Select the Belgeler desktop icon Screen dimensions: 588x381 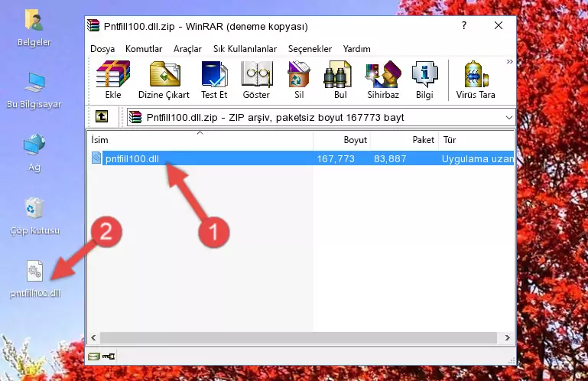coord(34,28)
